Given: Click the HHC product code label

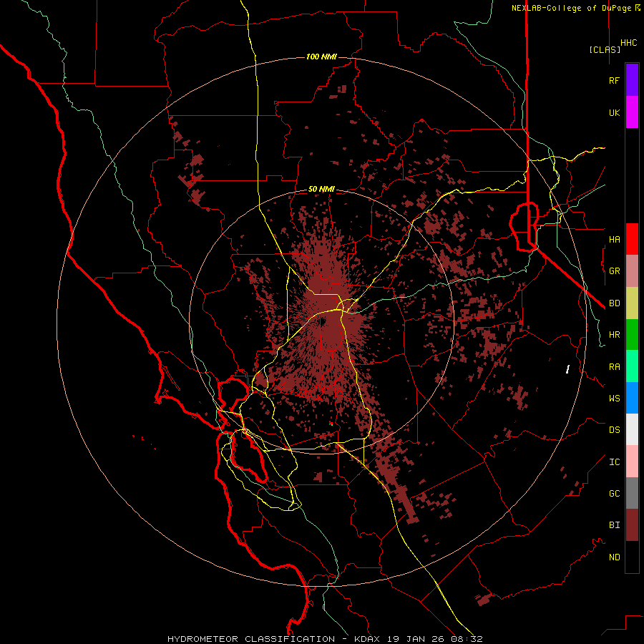Looking at the screenshot, I should click(x=628, y=43).
